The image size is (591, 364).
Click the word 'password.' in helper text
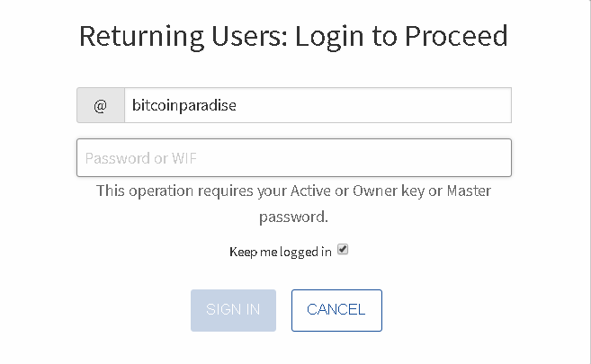pos(294,217)
